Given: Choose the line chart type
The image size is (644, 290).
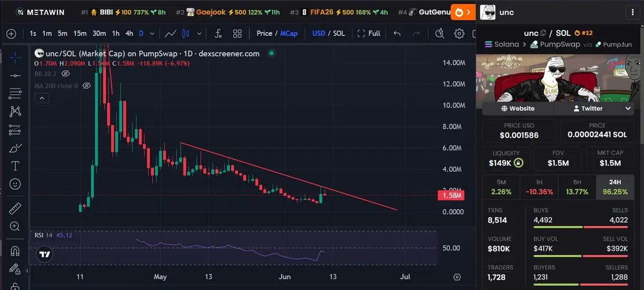Looking at the screenshot, I should pos(171,34).
